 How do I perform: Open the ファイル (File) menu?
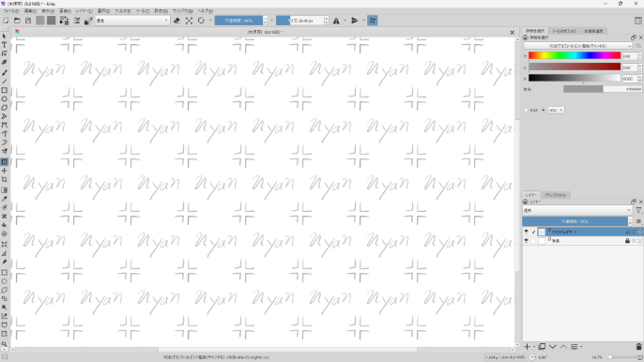[x=11, y=11]
